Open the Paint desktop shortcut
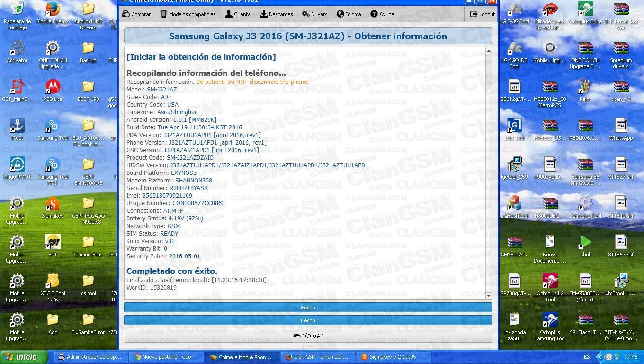This screenshot has width=644, height=364. tap(585, 91)
